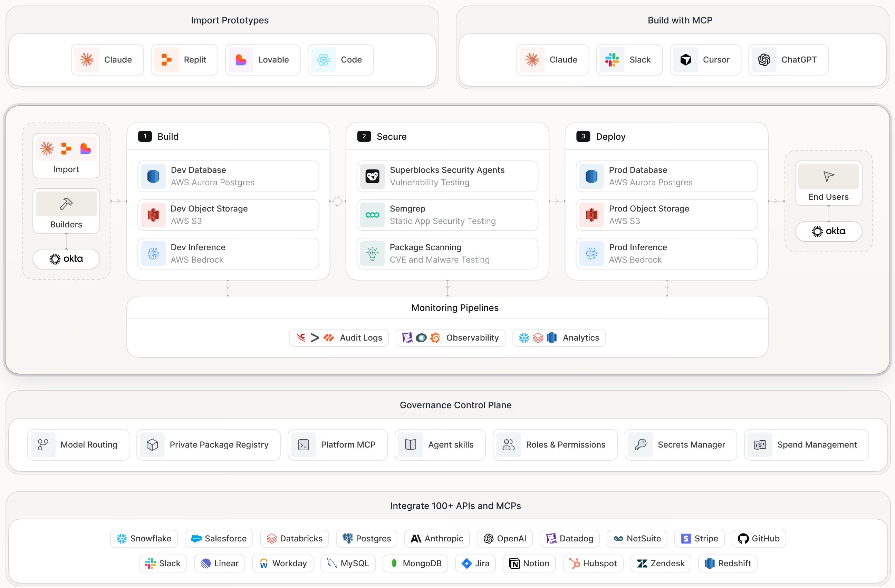Click the Platform MCP terminal icon
This screenshot has height=588, width=895.
pos(304,445)
